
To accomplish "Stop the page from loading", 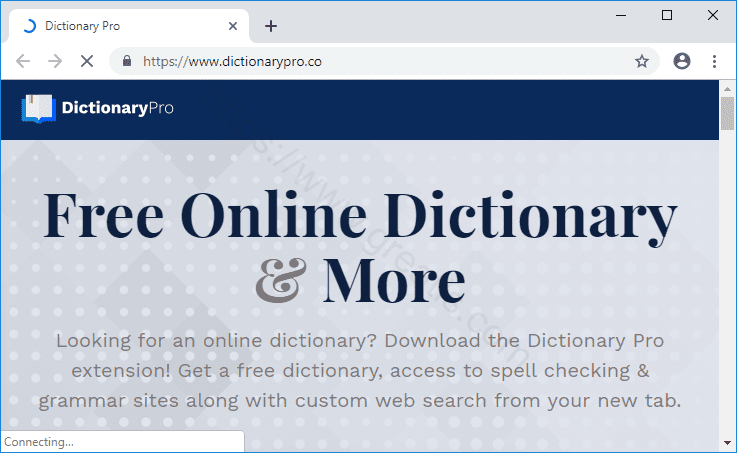I will tap(86, 61).
